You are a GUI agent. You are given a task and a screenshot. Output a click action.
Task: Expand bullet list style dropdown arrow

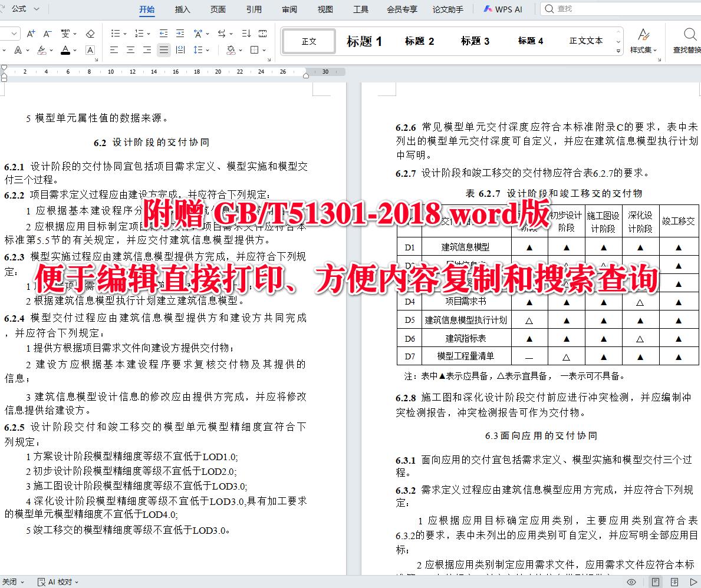click(125, 34)
